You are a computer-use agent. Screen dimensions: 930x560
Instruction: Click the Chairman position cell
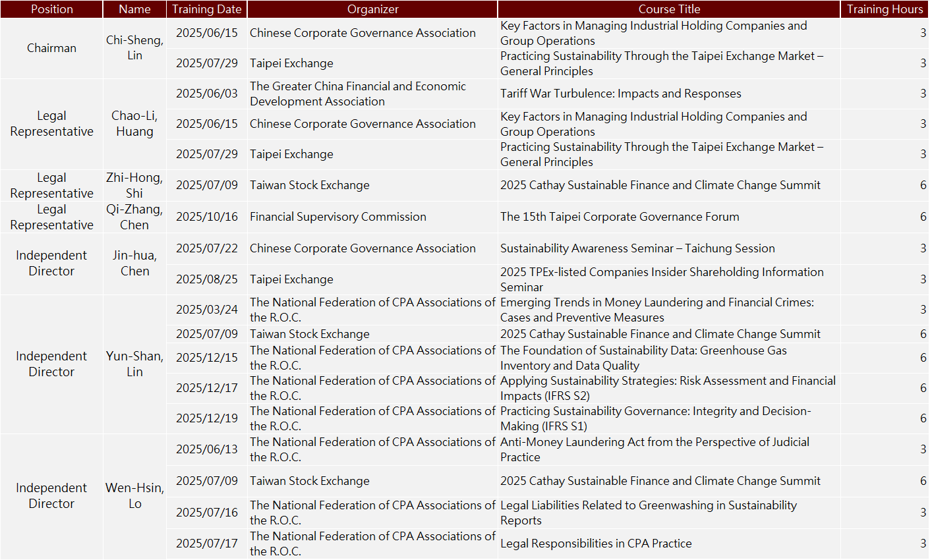coord(51,48)
